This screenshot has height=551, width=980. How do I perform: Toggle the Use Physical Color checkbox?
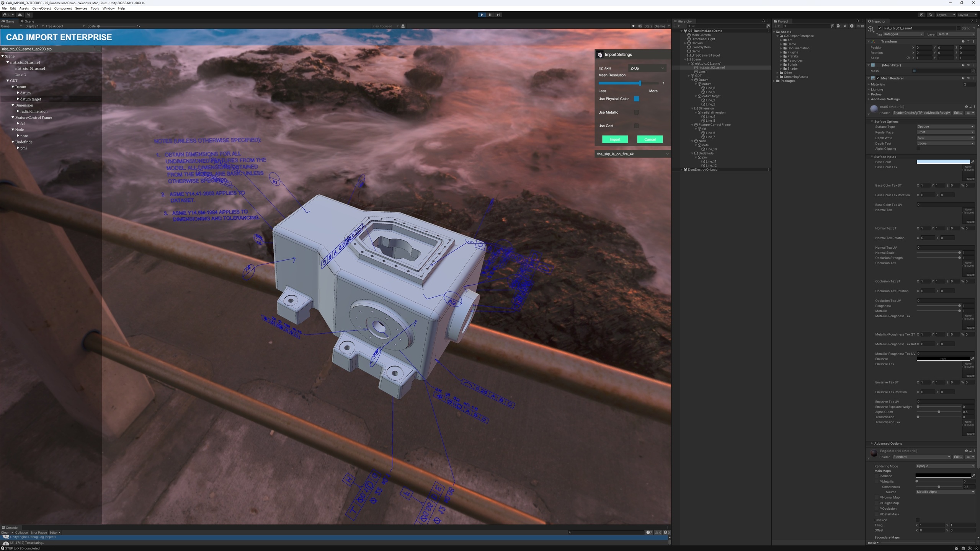coord(636,99)
